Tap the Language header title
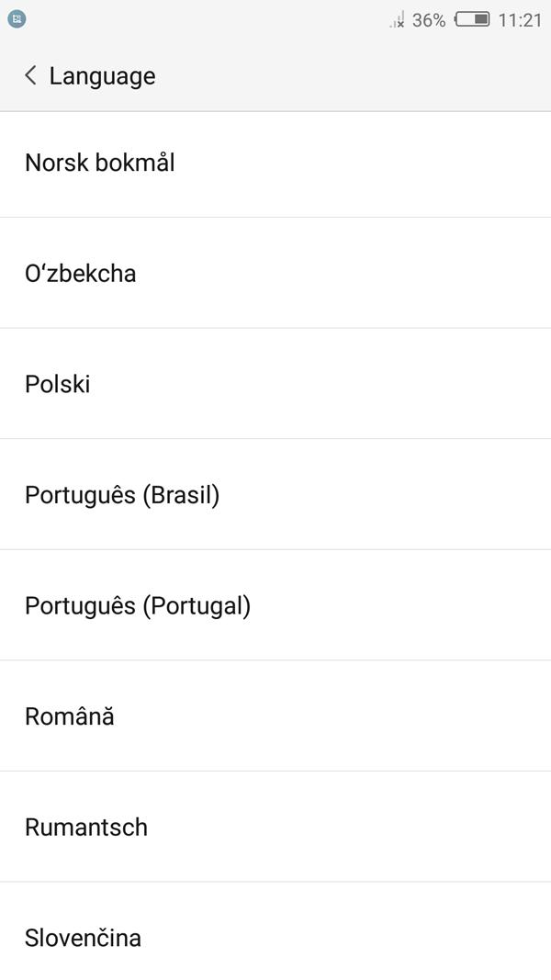The height and width of the screenshot is (980, 551). click(103, 76)
